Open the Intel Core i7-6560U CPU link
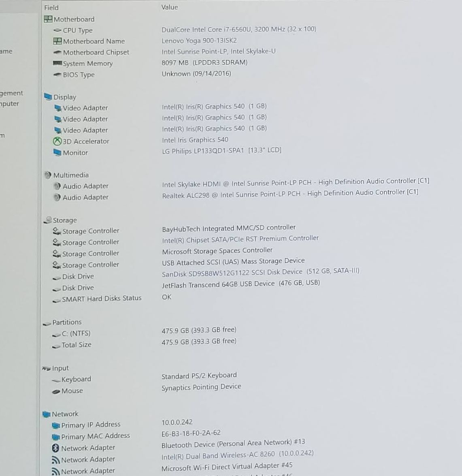The width and height of the screenshot is (462, 476). click(239, 30)
